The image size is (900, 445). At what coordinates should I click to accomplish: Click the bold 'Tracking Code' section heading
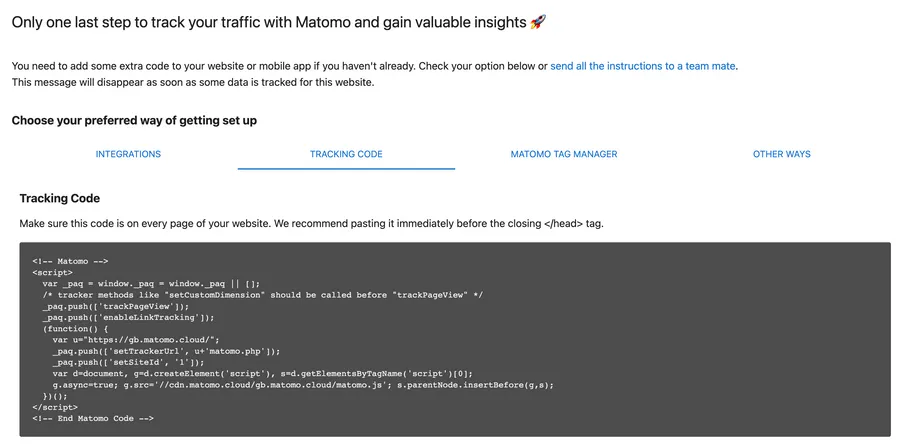click(59, 198)
